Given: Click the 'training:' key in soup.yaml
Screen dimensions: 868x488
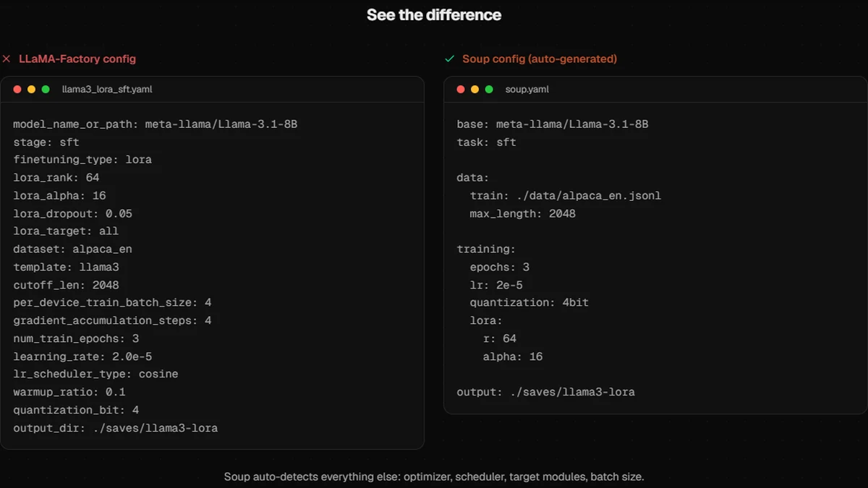Looking at the screenshot, I should 486,249.
